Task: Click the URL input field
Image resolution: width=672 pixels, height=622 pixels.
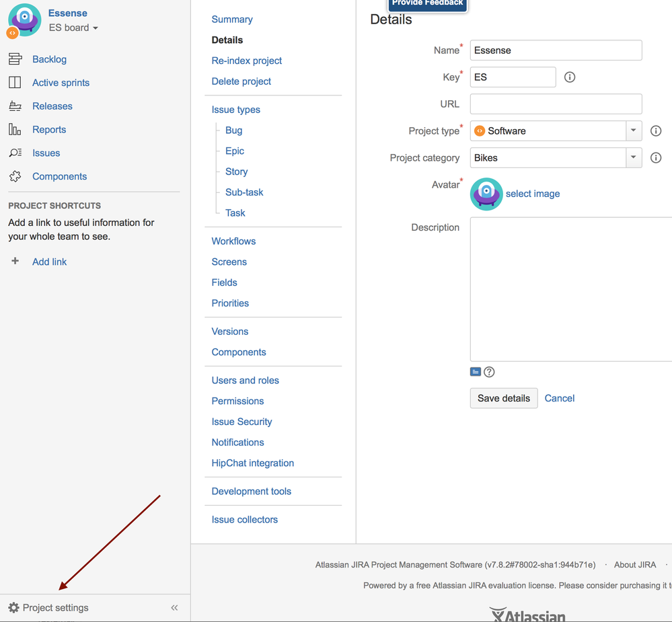Action: coord(556,104)
